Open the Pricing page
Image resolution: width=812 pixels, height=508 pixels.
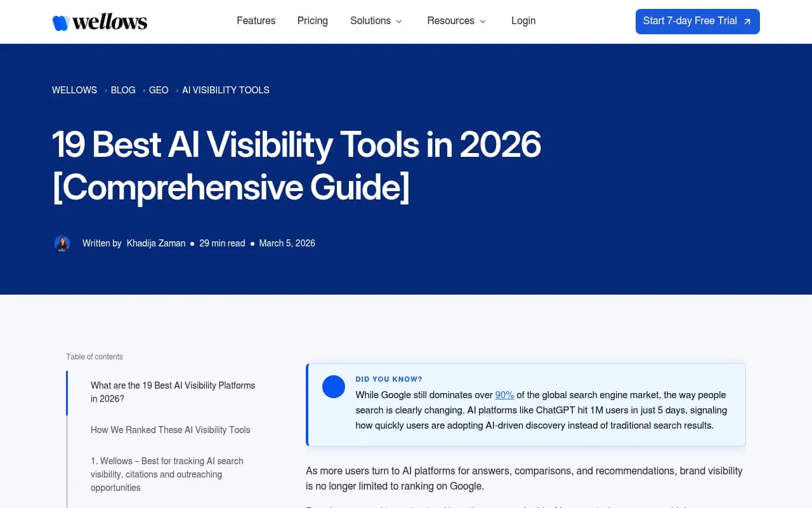click(313, 21)
